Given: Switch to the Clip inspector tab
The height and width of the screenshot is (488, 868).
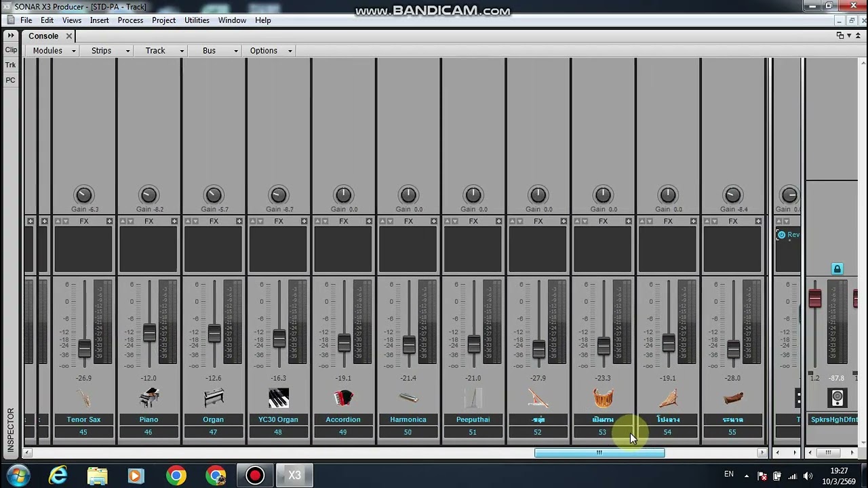Looking at the screenshot, I should (x=11, y=50).
